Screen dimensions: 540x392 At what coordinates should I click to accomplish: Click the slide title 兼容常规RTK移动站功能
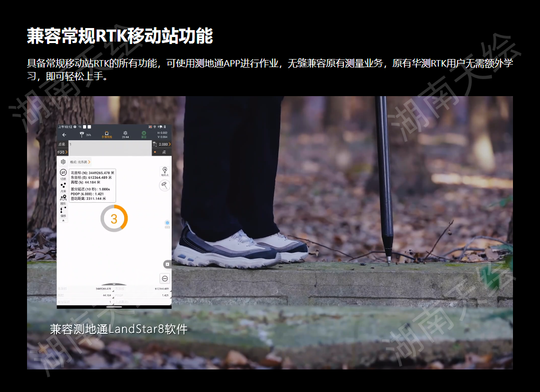(120, 36)
